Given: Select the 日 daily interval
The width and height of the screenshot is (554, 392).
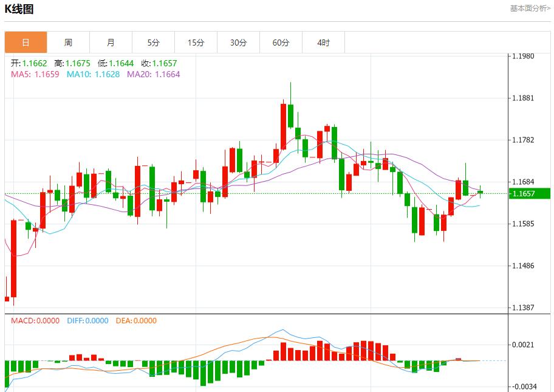Looking at the screenshot, I should tap(25, 43).
